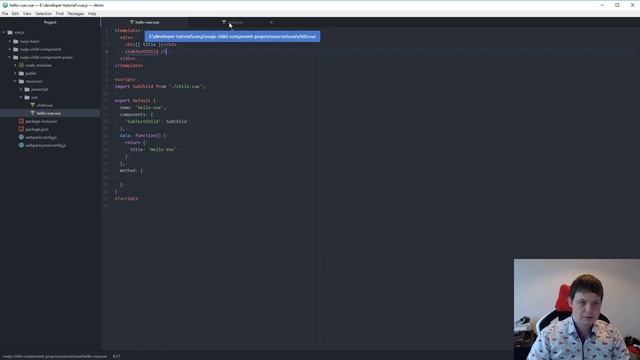Switch to the child.vue editor tab

coord(233,22)
